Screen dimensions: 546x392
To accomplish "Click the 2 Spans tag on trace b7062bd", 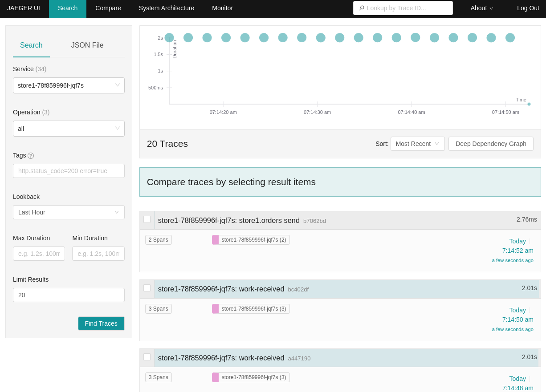I will pos(159,240).
